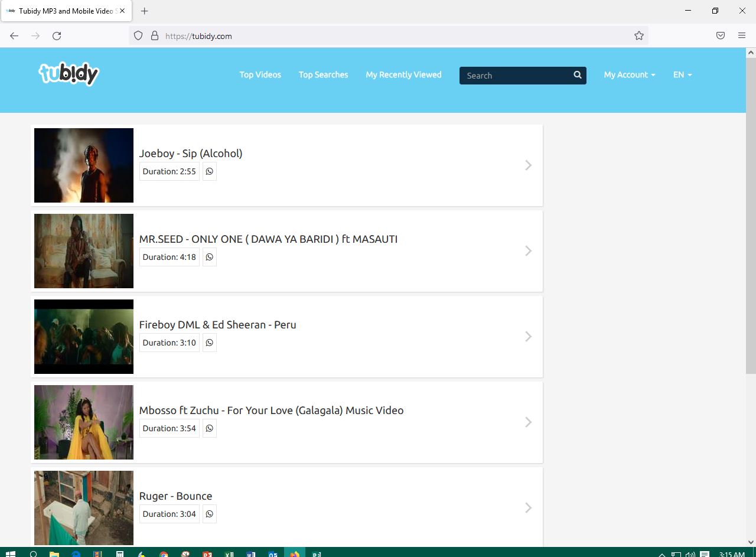The width and height of the screenshot is (756, 557).
Task: Click the Mbosso ft Zuchu thumbnail
Action: pos(84,422)
